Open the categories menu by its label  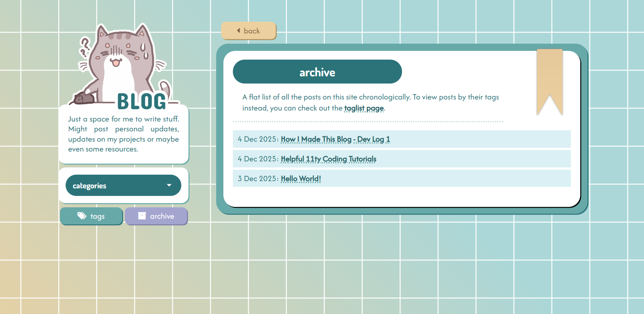(x=90, y=186)
